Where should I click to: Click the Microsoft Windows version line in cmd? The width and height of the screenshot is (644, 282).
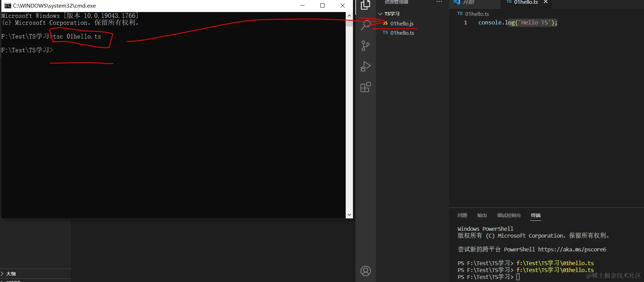(x=70, y=16)
